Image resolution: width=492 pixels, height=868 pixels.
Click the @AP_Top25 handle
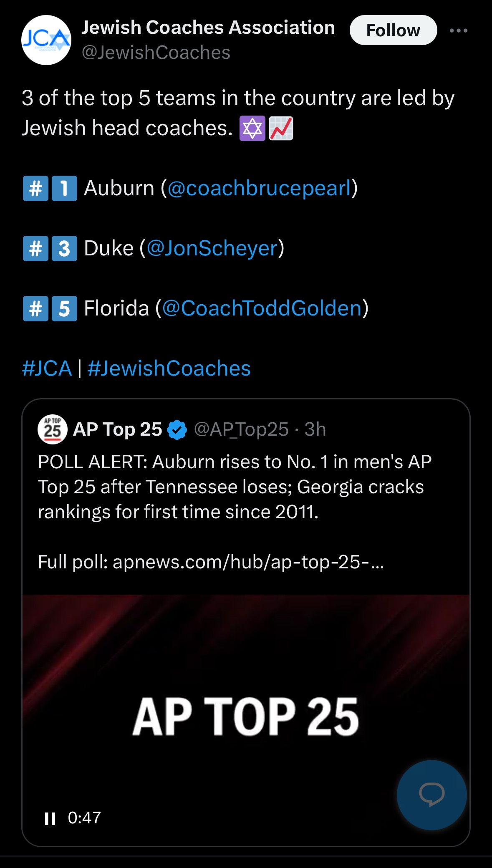[241, 429]
